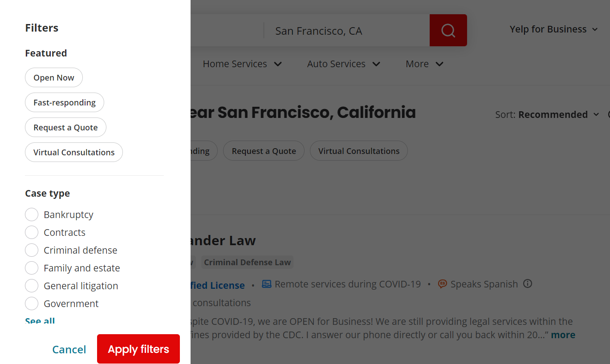Click the red search magnifier button
Viewport: 610px width, 364px height.
click(x=448, y=30)
